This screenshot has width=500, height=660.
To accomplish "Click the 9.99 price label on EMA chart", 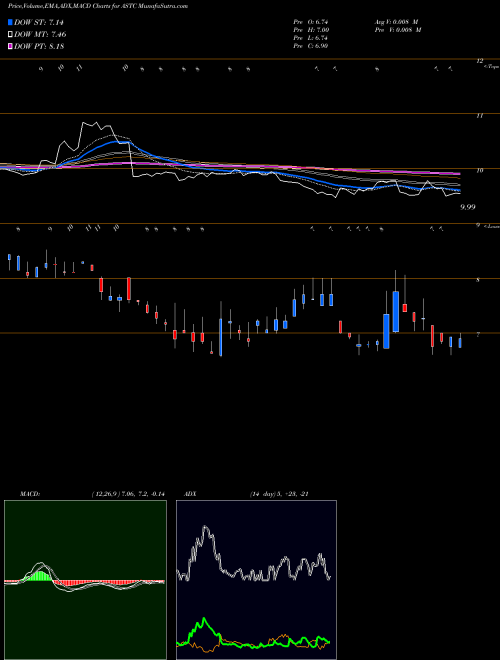I will click(x=468, y=207).
